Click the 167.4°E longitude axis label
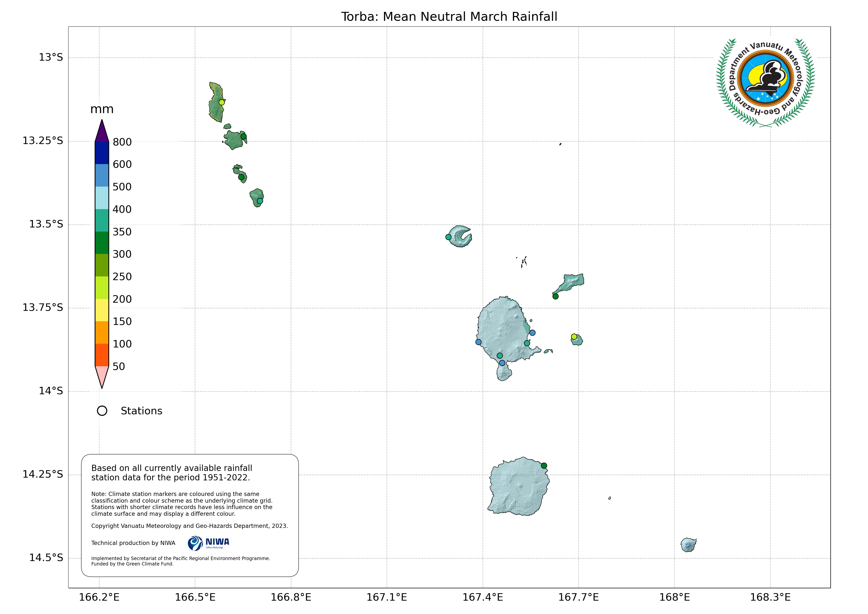868x614 pixels. coord(483,597)
